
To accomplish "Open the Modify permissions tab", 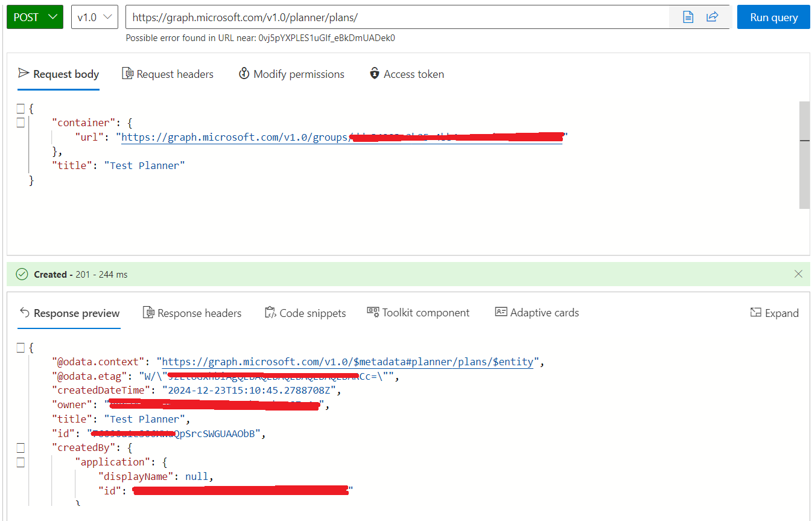I will coord(291,74).
